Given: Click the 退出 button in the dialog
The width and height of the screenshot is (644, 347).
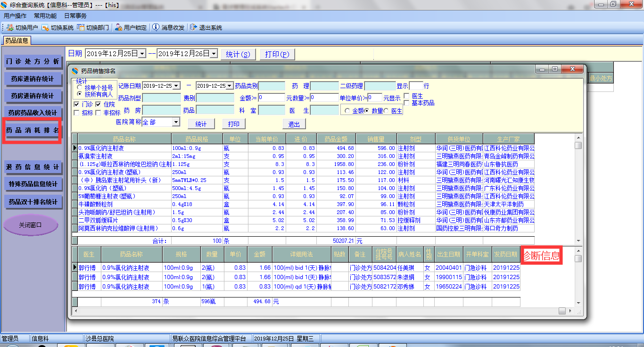Looking at the screenshot, I should pos(294,124).
